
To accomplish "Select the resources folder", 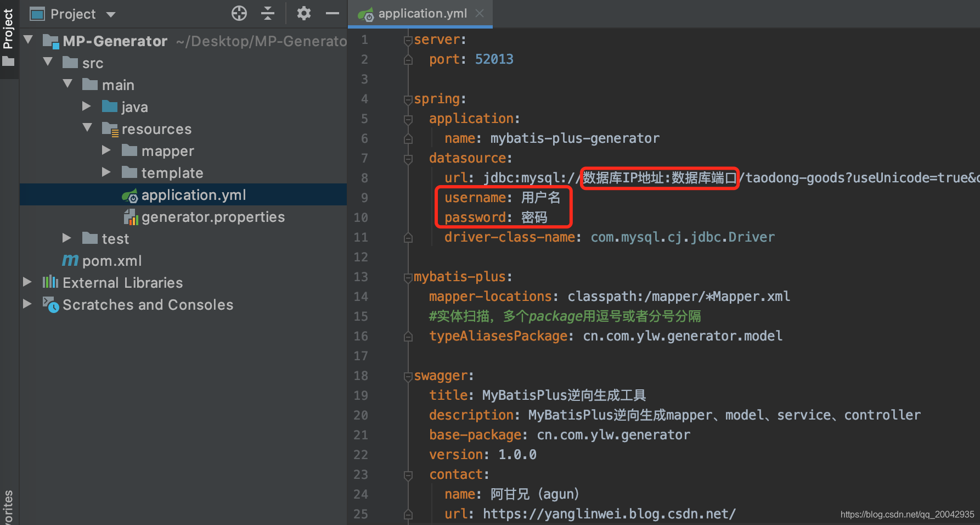I will coord(156,129).
